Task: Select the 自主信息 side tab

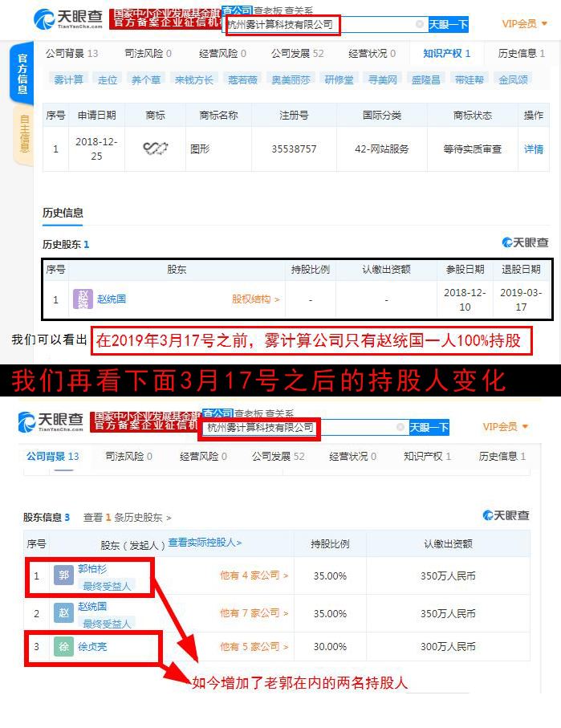Action: 24,134
